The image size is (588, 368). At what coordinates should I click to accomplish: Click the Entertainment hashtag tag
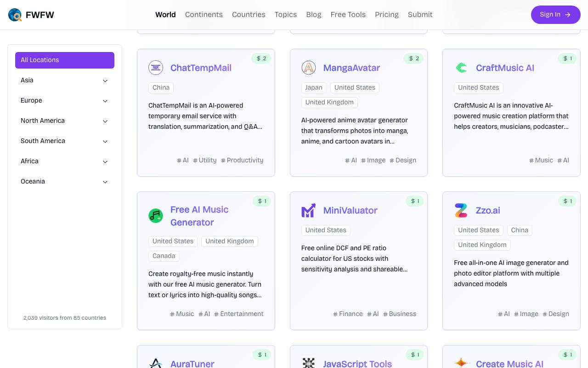pos(239,314)
